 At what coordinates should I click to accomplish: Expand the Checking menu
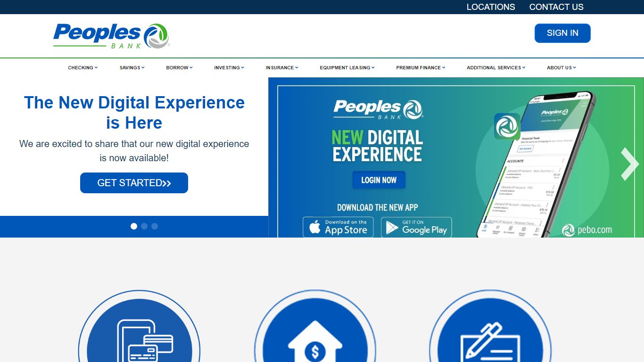click(83, 68)
